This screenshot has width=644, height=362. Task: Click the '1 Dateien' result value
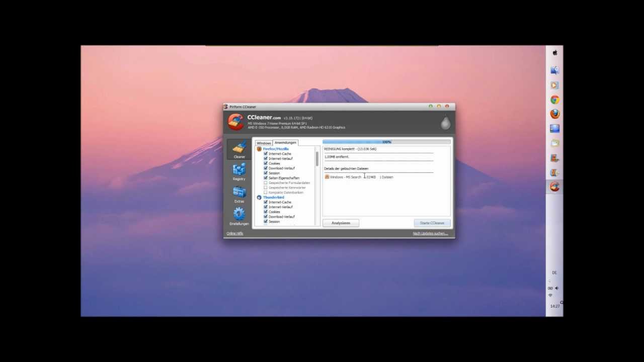point(386,177)
